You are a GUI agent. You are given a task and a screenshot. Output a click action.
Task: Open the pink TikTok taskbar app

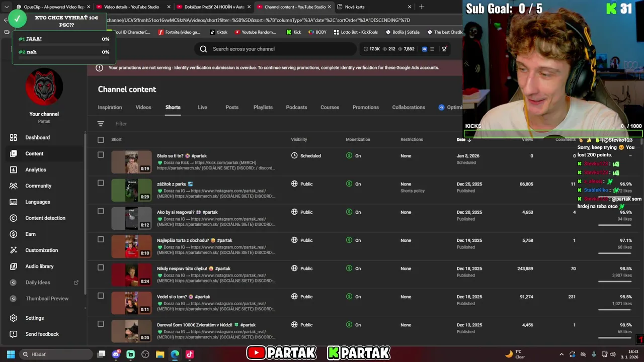tap(190, 354)
